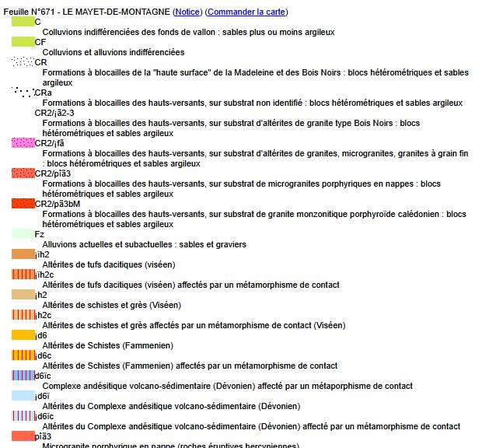Select blue striped Complexe andésitique volcano-sédimentaire swatch
The width and height of the screenshot is (482, 448).
(23, 376)
